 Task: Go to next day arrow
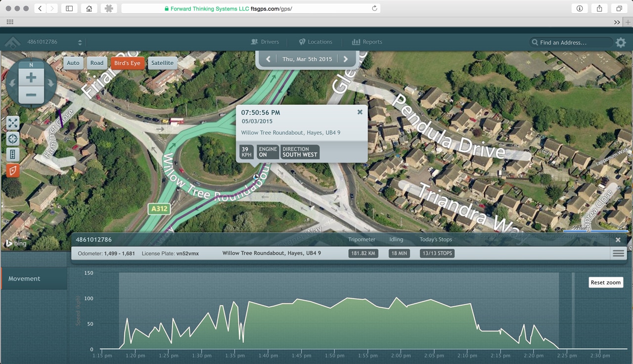[x=346, y=59]
